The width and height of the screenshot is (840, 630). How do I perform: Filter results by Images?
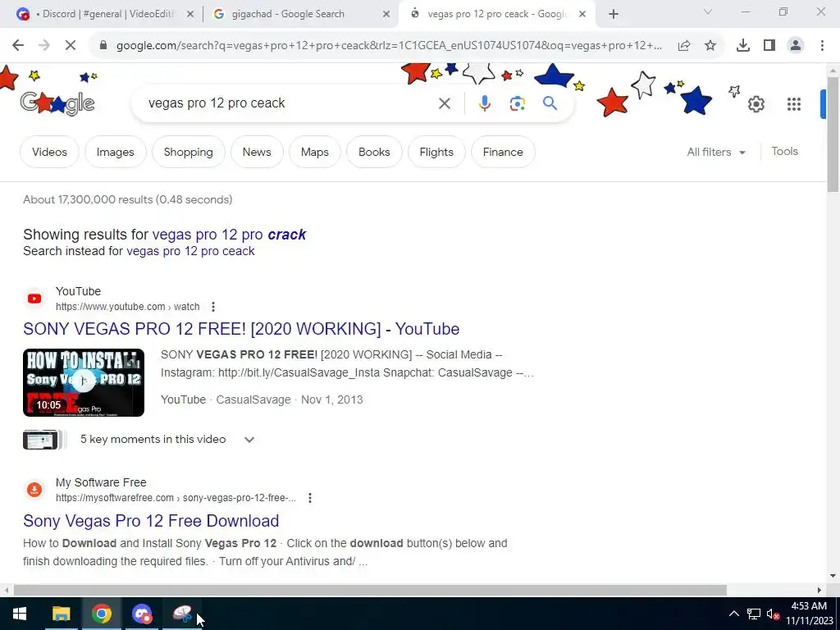click(x=115, y=152)
